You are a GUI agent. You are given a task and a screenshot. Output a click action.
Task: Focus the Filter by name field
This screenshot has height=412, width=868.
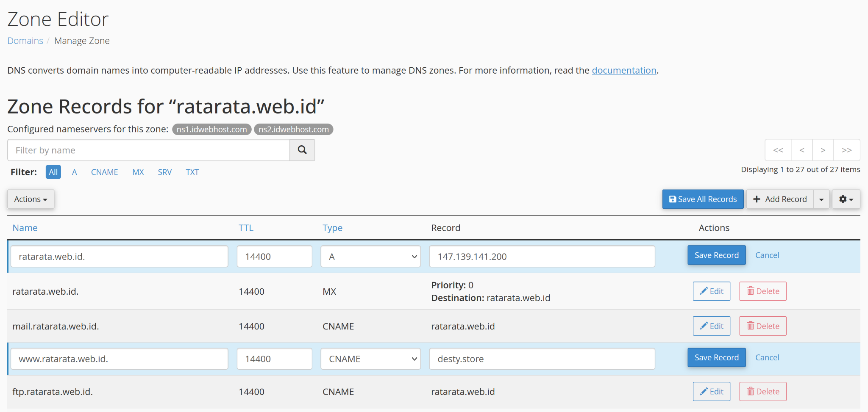pyautogui.click(x=148, y=150)
